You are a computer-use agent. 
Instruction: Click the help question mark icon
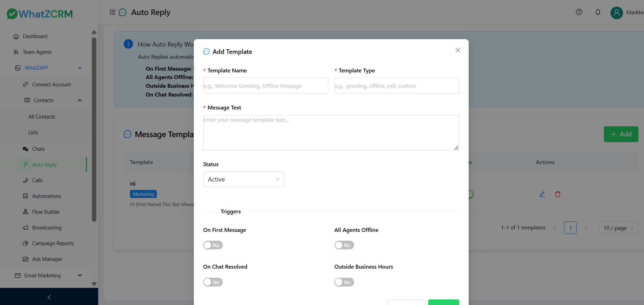coord(579,12)
